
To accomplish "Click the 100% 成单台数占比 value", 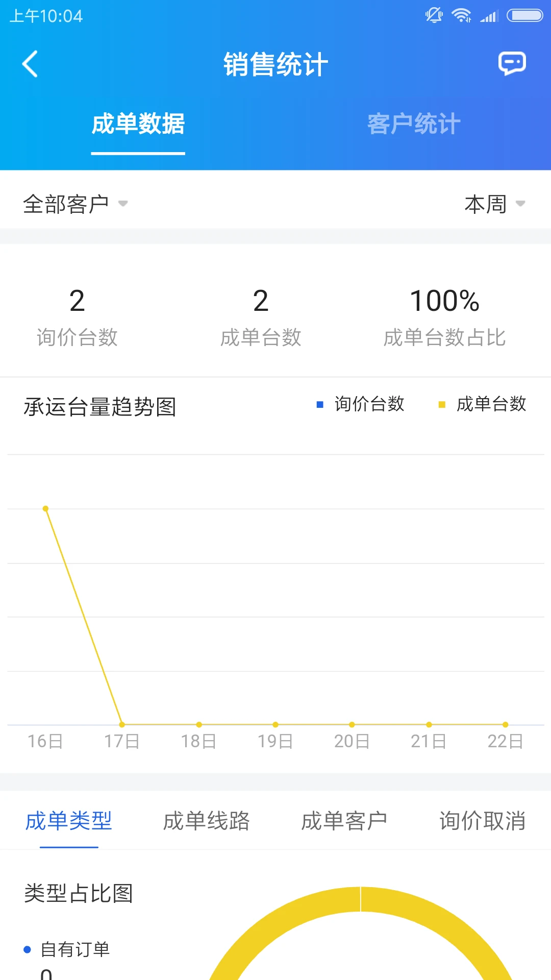I will [444, 301].
